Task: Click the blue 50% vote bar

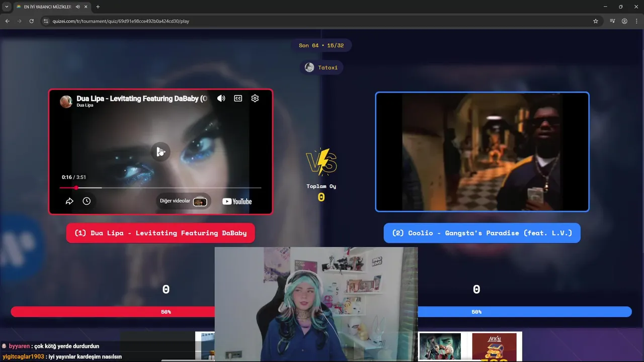Action: (525, 312)
